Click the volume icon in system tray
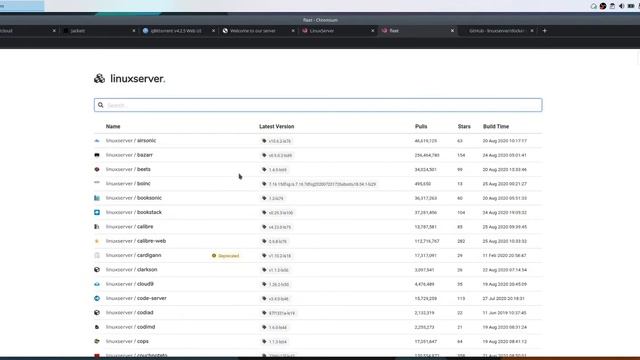The image size is (640, 360). click(621, 6)
